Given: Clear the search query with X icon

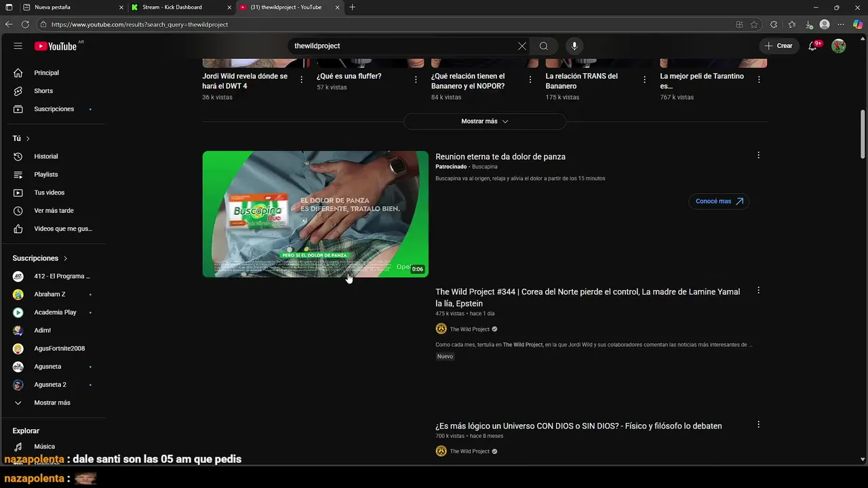Looking at the screenshot, I should (521, 46).
